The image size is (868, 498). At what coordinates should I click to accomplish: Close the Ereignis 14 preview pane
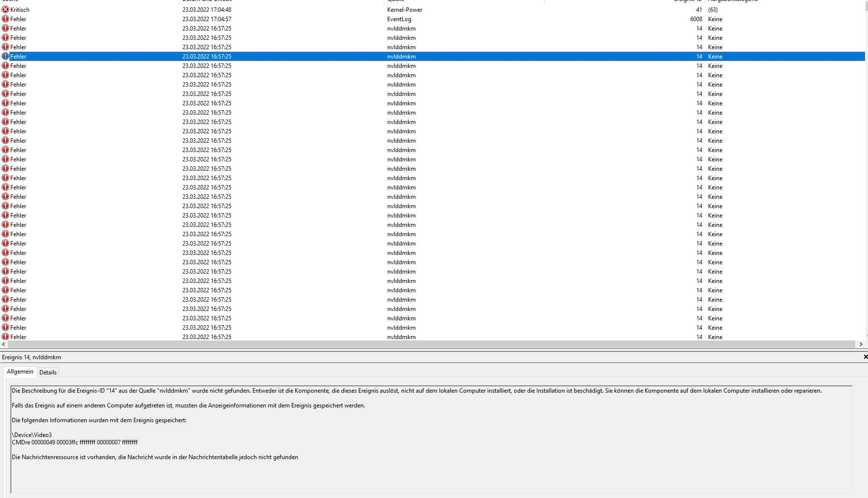[865, 357]
